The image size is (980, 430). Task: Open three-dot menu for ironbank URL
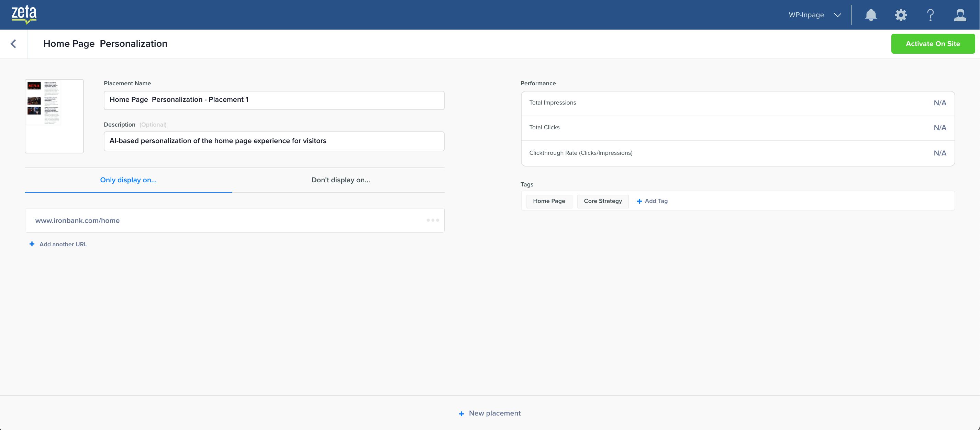click(433, 220)
